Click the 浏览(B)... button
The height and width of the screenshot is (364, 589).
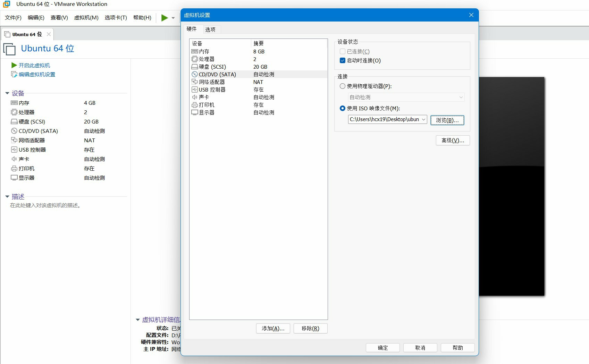tap(447, 120)
